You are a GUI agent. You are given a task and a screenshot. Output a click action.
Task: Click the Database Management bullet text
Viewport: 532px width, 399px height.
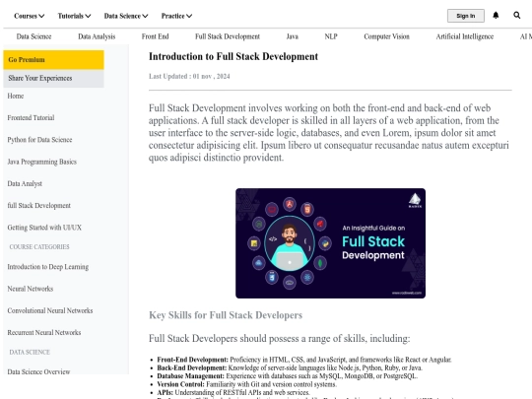click(x=288, y=376)
